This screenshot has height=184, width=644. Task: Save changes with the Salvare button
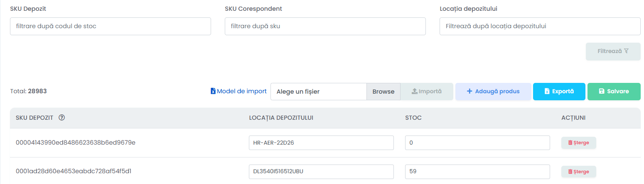point(614,92)
